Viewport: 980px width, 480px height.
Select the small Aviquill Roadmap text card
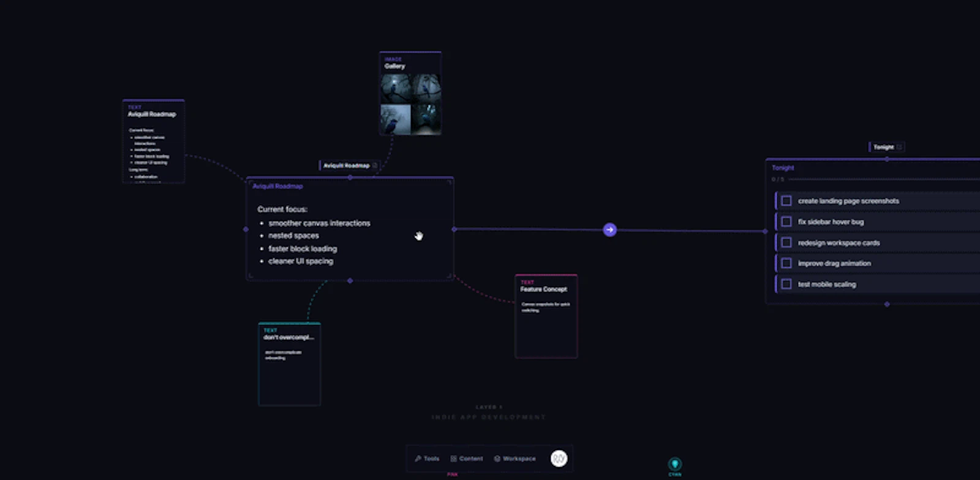click(x=153, y=141)
